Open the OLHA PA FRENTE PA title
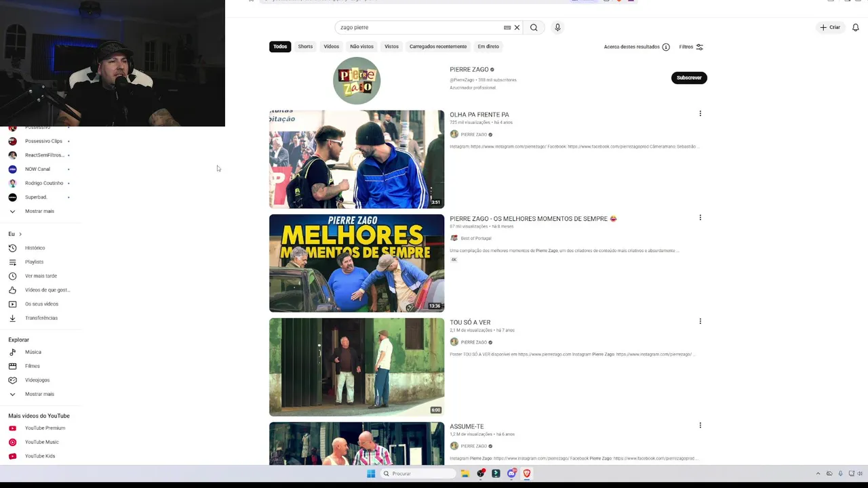Screen dimensions: 868x488 (x=479, y=115)
